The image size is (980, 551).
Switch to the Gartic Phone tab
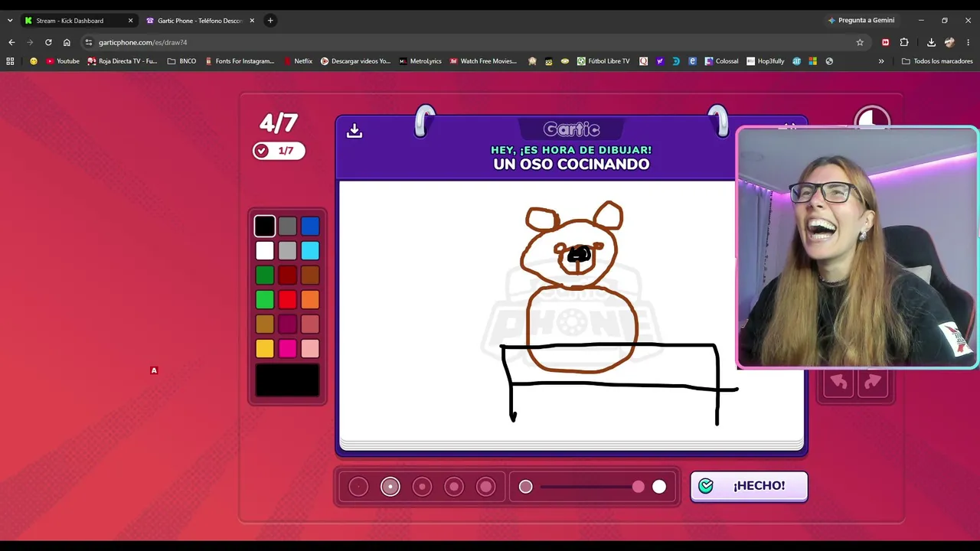201,21
